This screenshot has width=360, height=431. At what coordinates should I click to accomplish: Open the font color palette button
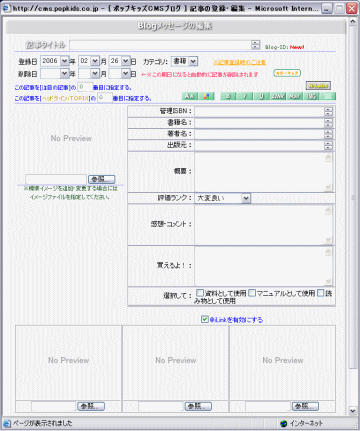[x=207, y=96]
